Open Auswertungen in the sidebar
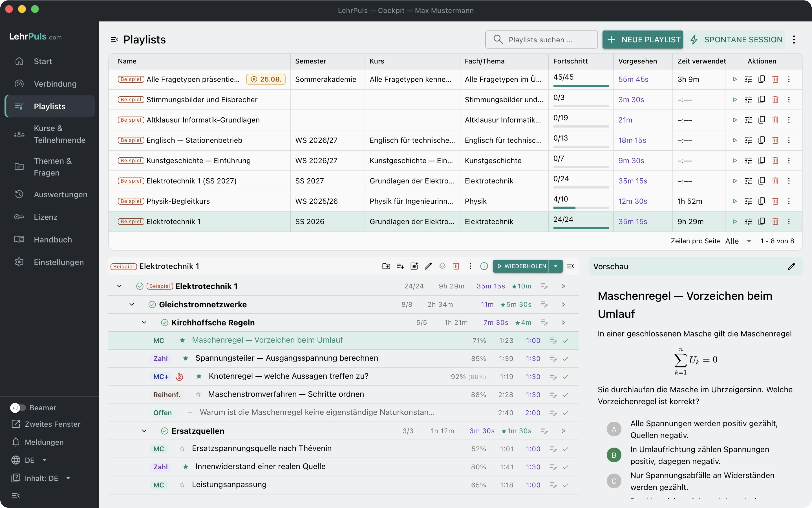This screenshot has height=508, width=812. 50,194
